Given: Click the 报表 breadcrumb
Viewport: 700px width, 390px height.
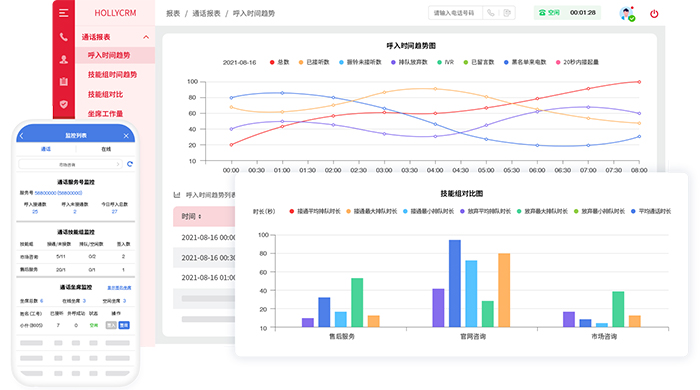Looking at the screenshot, I should [x=173, y=13].
